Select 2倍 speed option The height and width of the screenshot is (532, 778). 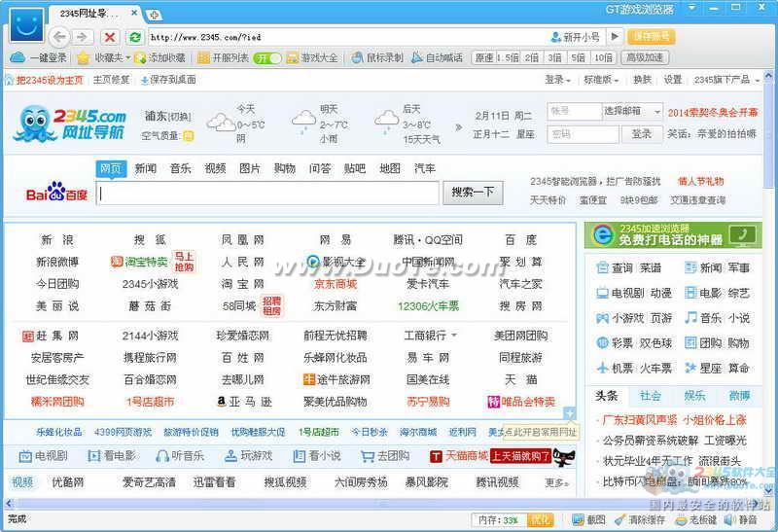(x=531, y=57)
